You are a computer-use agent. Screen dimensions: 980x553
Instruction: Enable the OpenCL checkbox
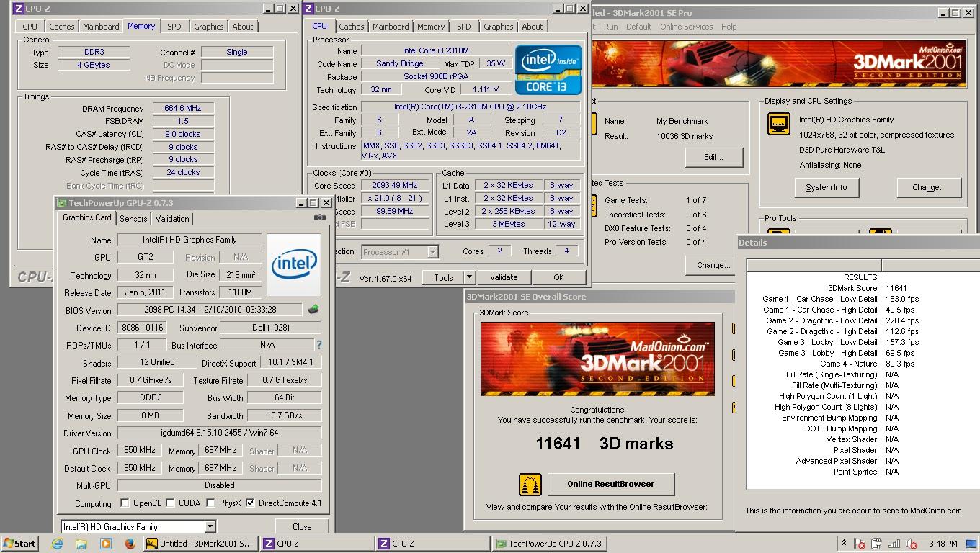(125, 503)
